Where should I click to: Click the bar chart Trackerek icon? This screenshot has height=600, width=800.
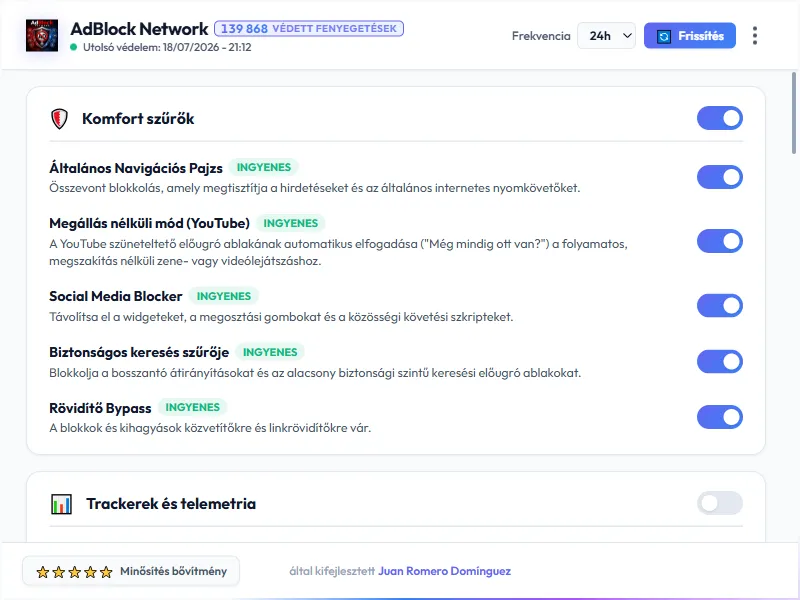click(61, 504)
